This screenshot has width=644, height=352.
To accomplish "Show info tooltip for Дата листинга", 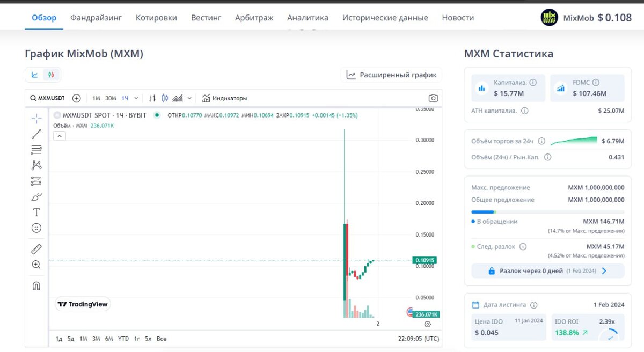I will (x=533, y=305).
